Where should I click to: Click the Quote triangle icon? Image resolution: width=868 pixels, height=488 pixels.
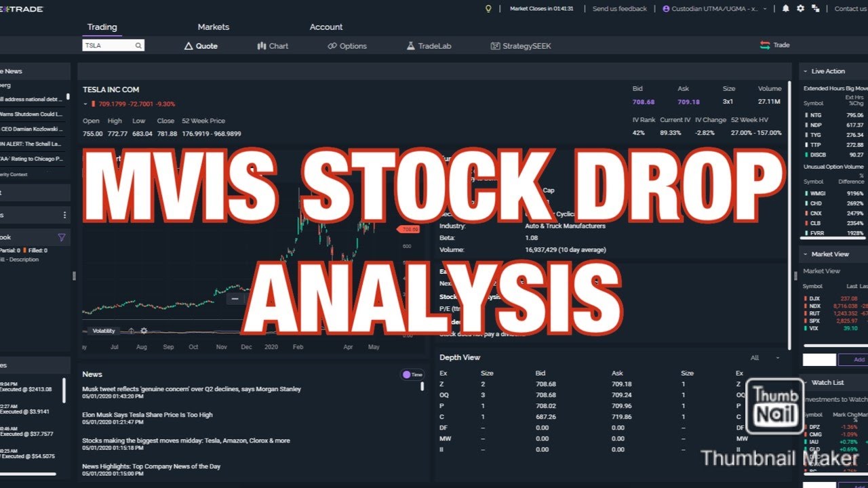tap(189, 46)
